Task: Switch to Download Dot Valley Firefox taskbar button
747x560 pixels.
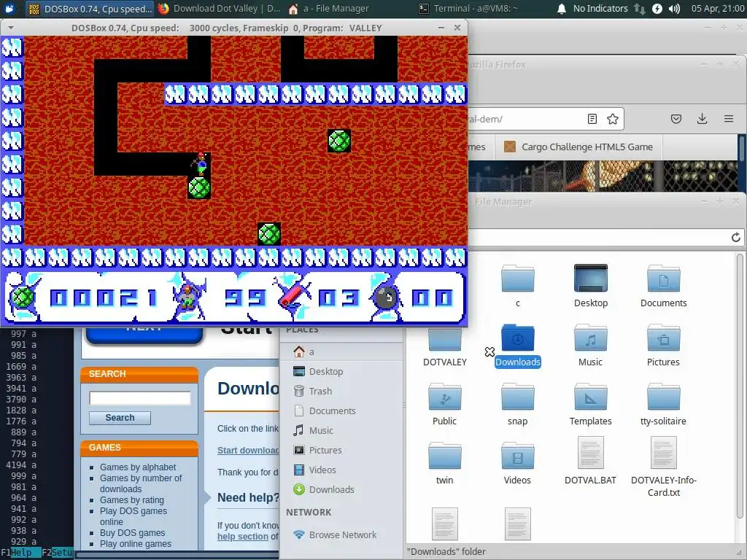Action: pyautogui.click(x=220, y=9)
